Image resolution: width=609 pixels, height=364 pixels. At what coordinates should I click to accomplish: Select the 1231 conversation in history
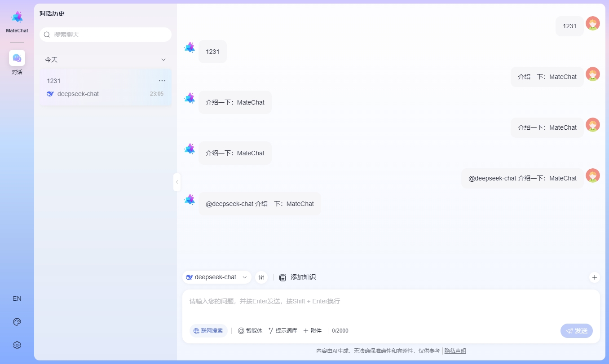pos(106,87)
